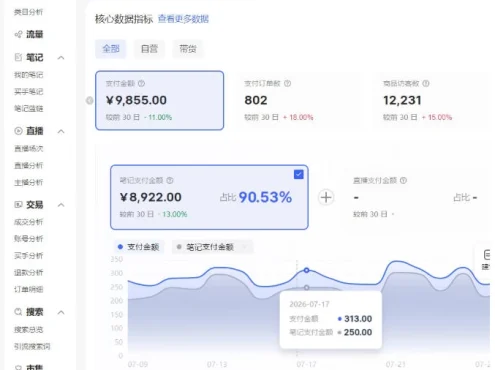Click the 90.53% share value
The height and width of the screenshot is (370, 495).
coord(265,197)
